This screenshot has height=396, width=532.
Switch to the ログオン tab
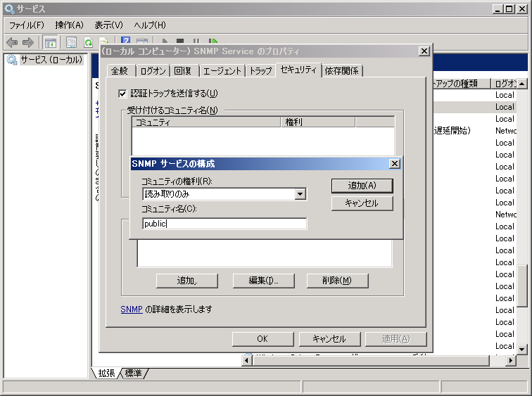tap(153, 71)
